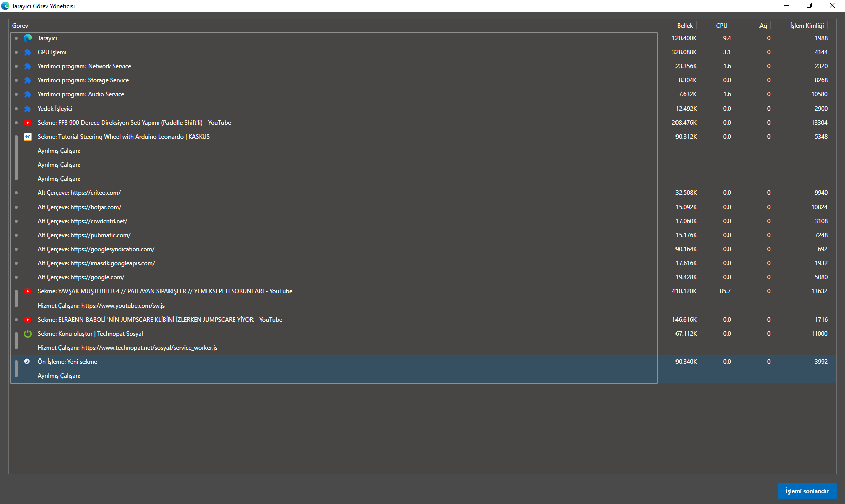Click the YouTube icon of the YAVŞAK MÜŞTERİLER tab
This screenshot has width=845, height=504.
[x=28, y=291]
